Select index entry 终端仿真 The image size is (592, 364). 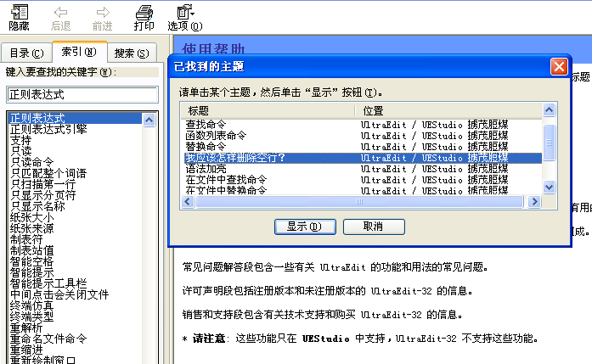coord(31,305)
